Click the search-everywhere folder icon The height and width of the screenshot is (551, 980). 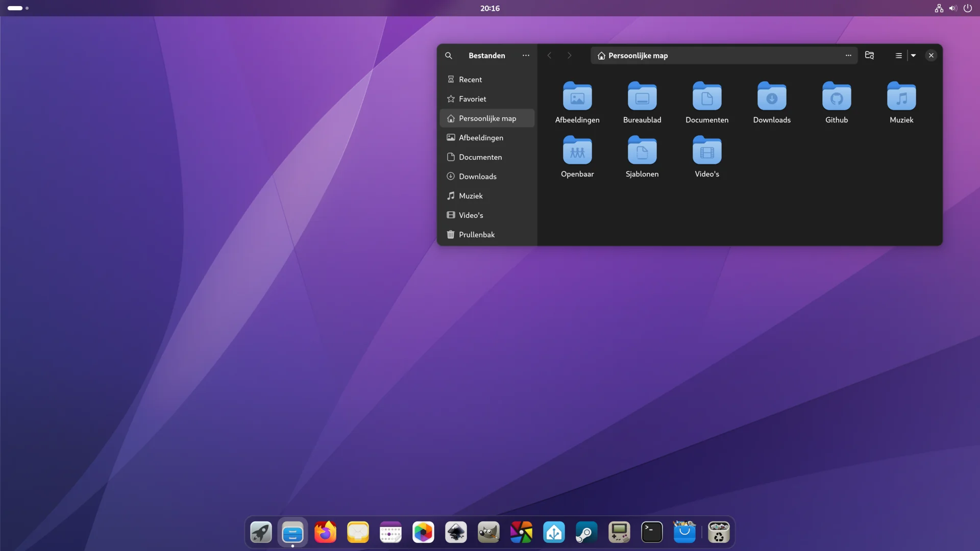870,56
